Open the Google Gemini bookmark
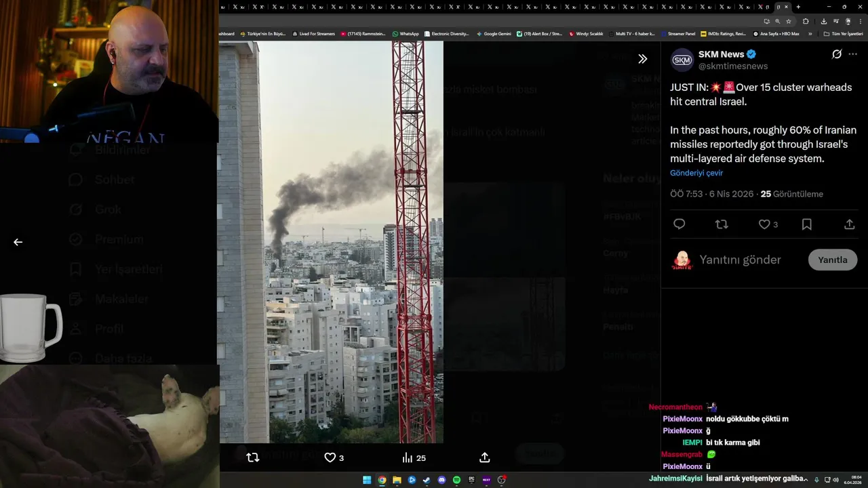The image size is (868, 488). coord(494,33)
